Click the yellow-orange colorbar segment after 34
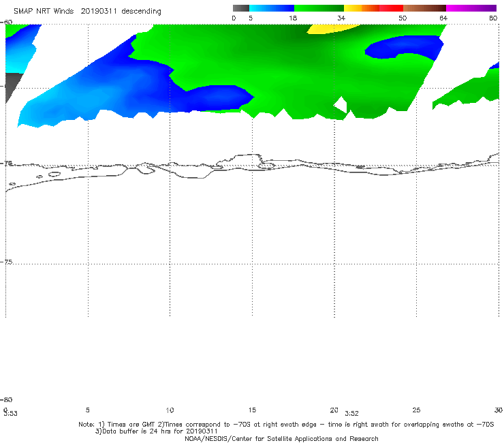This screenshot has width=504, height=443. (x=361, y=8)
